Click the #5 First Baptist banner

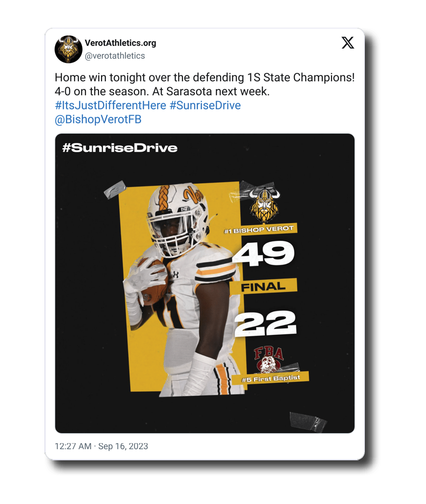(270, 378)
